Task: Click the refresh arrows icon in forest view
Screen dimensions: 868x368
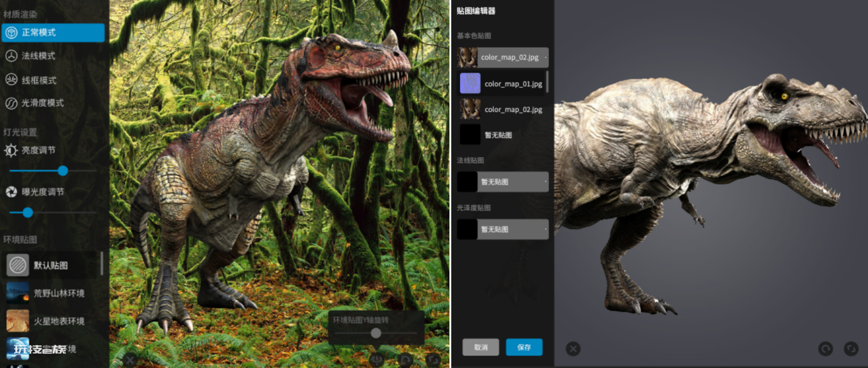Action: (434, 360)
